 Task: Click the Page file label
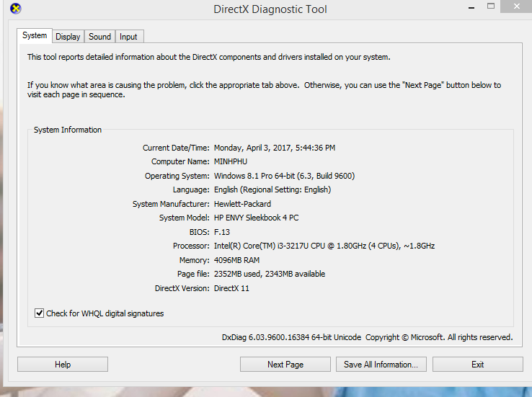[x=193, y=274]
